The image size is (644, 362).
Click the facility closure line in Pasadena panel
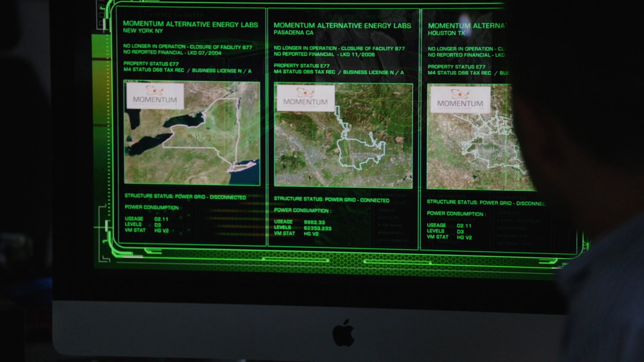tap(339, 49)
